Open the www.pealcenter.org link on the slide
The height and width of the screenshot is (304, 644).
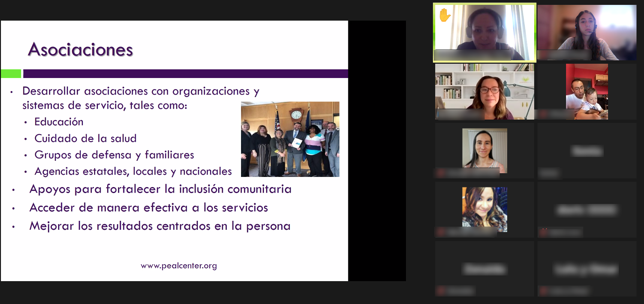[x=179, y=266]
